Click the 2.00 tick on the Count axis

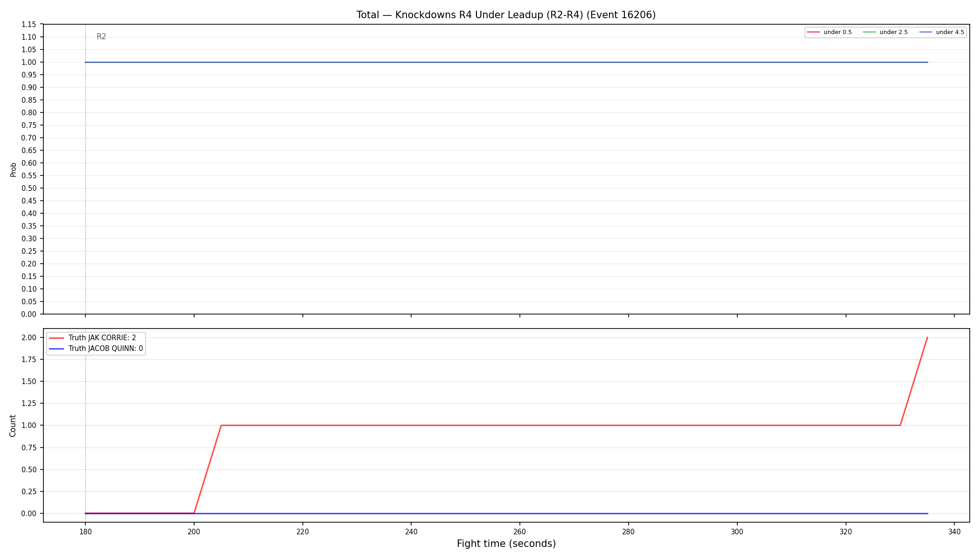click(x=28, y=338)
